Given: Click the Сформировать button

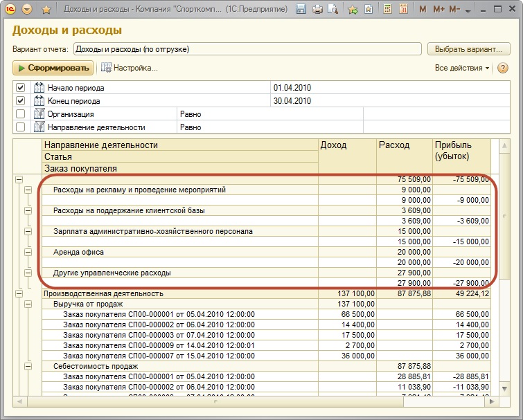Looking at the screenshot, I should click(53, 68).
